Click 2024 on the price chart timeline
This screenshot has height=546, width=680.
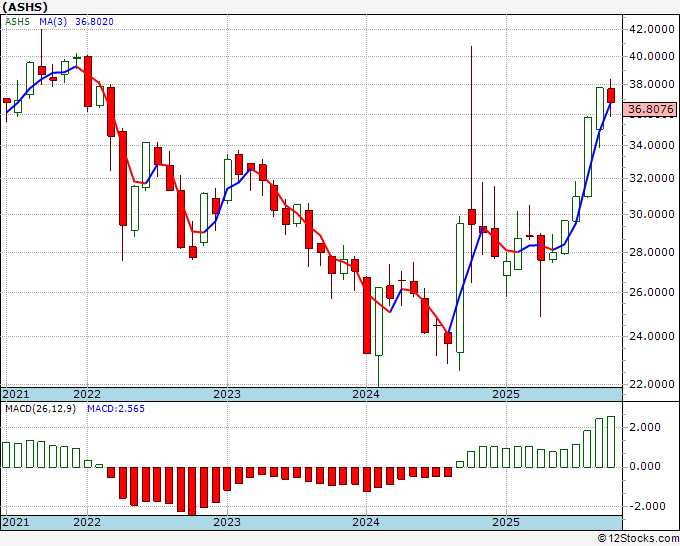pyautogui.click(x=366, y=394)
